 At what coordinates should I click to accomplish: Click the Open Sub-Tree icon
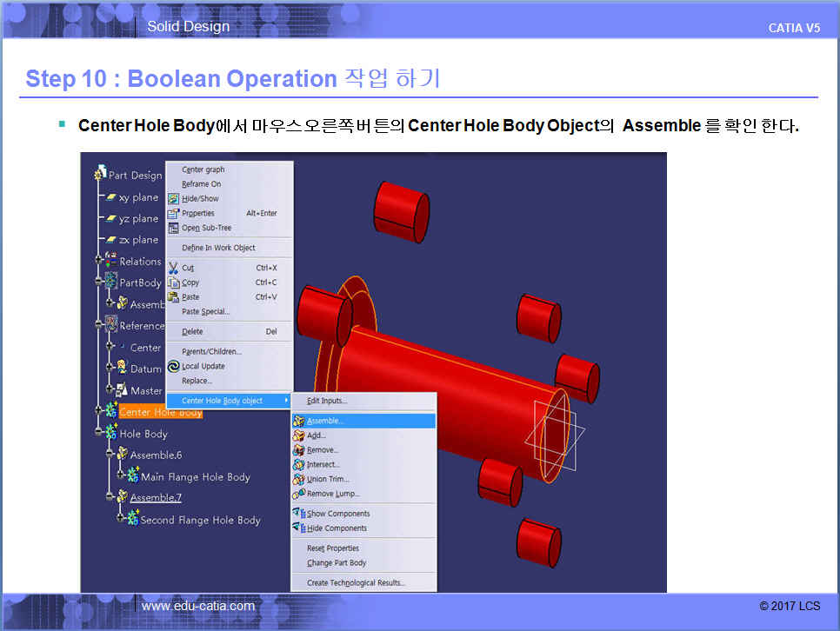click(x=173, y=228)
